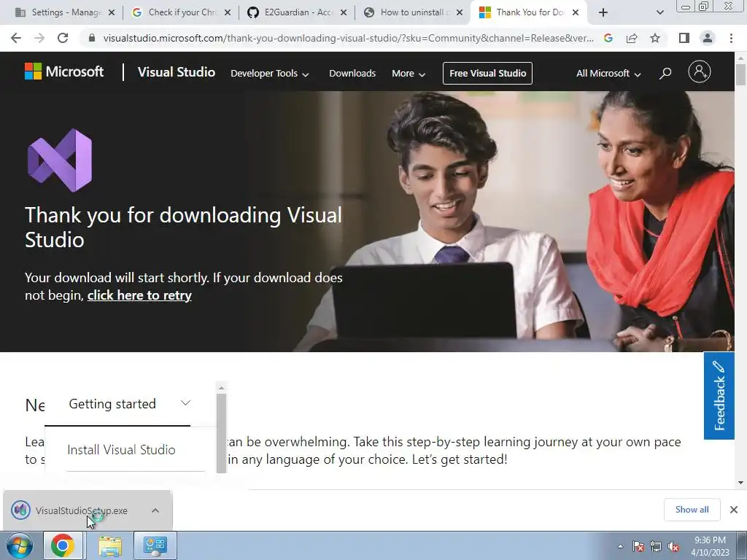Open Chrome side panel icon

coord(684,38)
